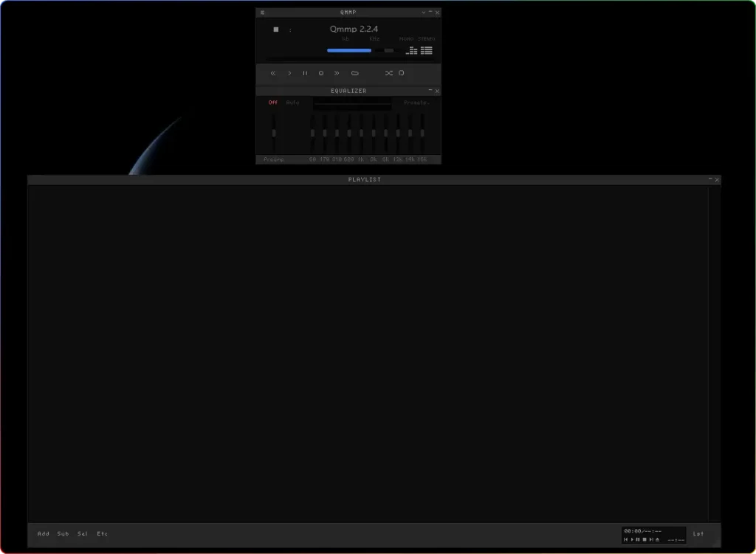Open the Sub menu to remove tracks
Viewport: 756px width, 554px height.
click(63, 533)
